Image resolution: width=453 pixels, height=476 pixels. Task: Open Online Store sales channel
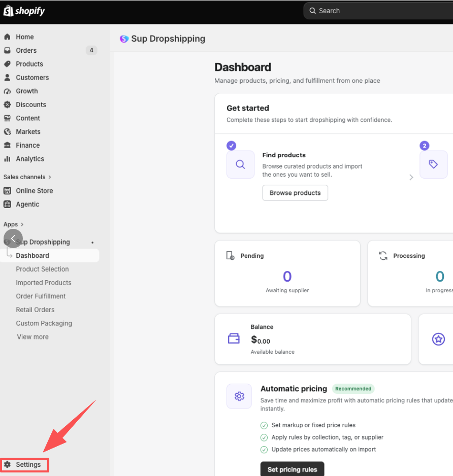[35, 191]
